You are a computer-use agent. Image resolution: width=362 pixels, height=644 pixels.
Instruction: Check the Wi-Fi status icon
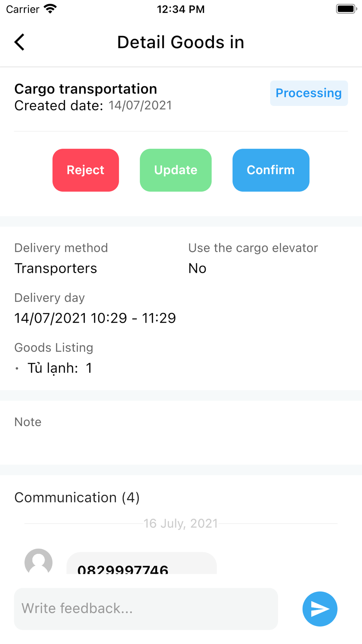(x=50, y=9)
